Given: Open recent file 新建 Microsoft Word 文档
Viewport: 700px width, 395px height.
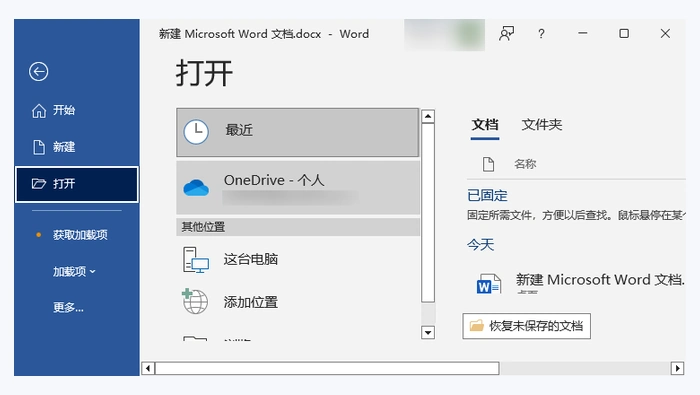Looking at the screenshot, I should (x=600, y=280).
